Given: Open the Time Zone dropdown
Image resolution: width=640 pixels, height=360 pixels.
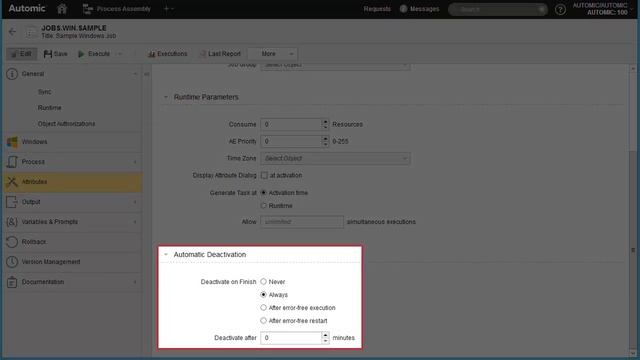Looking at the screenshot, I should [x=336, y=158].
